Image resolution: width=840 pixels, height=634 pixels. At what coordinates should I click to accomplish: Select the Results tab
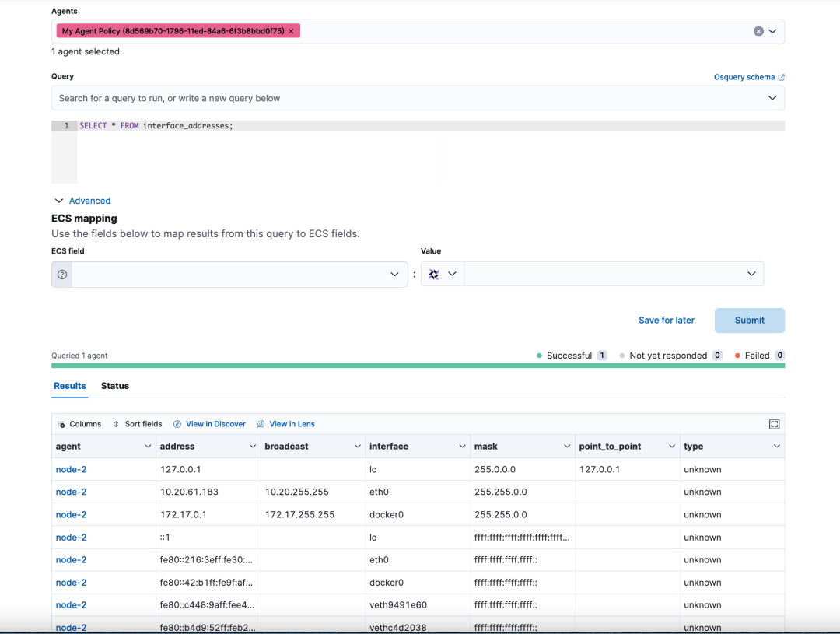coord(70,386)
